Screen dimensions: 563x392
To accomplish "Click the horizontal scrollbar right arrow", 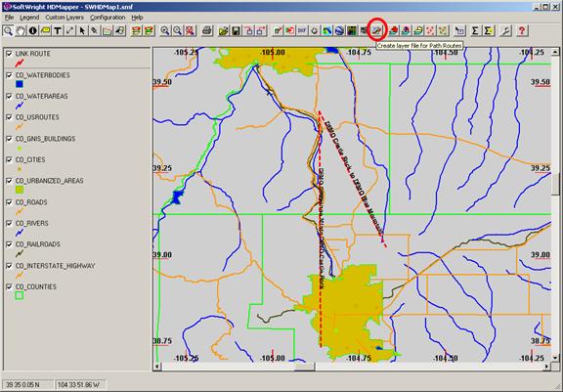I will 546,367.
